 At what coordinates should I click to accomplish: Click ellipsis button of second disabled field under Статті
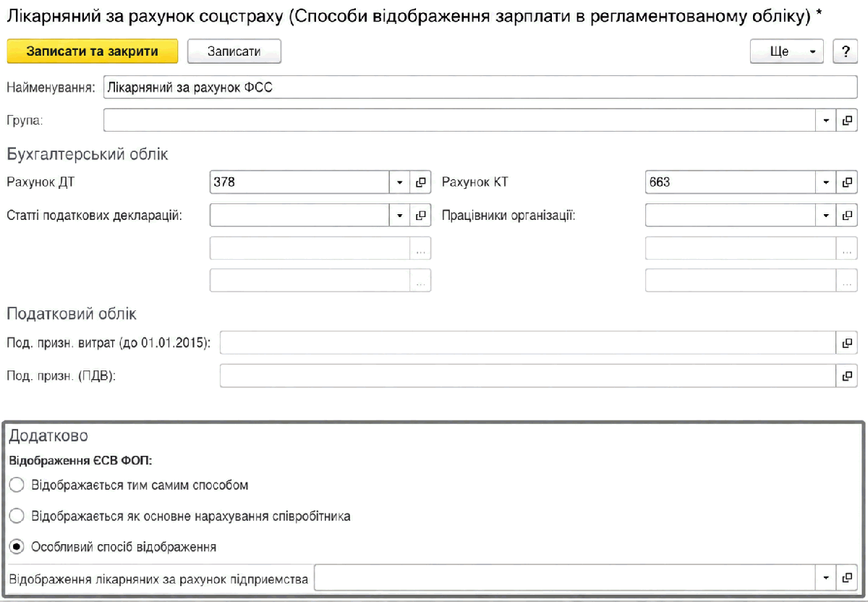(420, 280)
